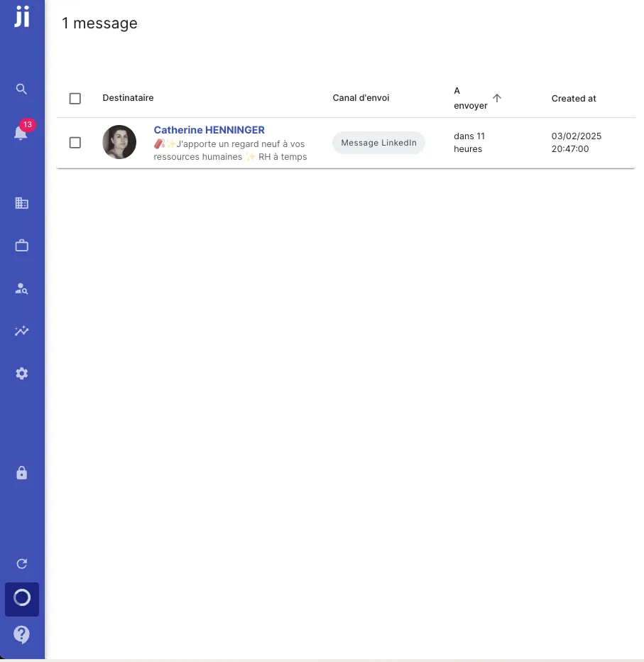The image size is (644, 662).
Task: Open the search tool in the sidebar
Action: (x=21, y=89)
